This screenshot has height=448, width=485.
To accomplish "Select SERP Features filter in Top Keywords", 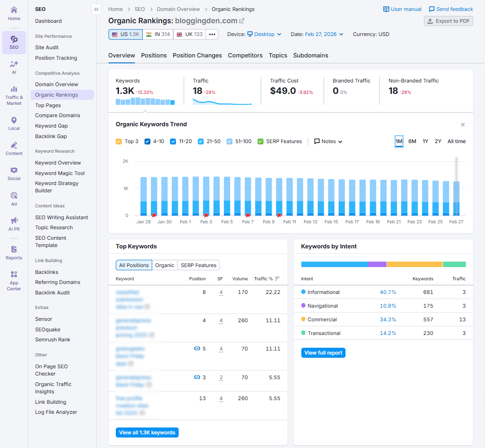I will click(199, 265).
